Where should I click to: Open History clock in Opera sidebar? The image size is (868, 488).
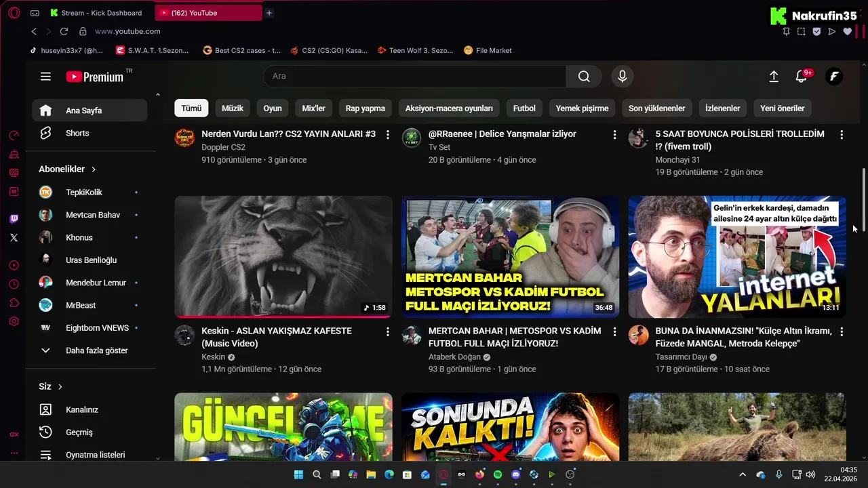14,284
